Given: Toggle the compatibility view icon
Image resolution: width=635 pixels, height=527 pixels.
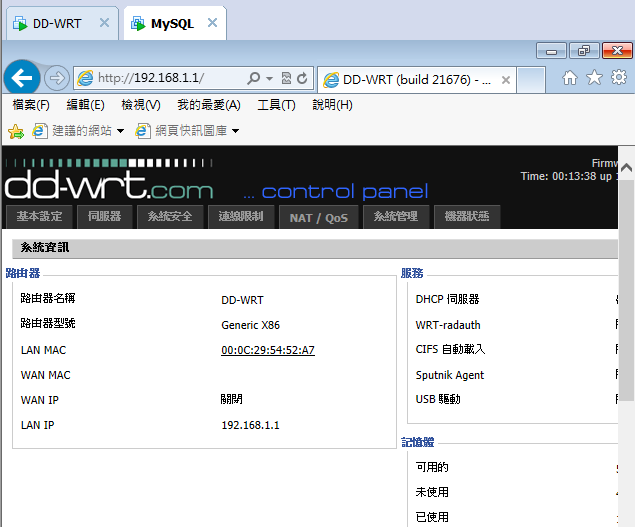Looking at the screenshot, I should click(286, 78).
